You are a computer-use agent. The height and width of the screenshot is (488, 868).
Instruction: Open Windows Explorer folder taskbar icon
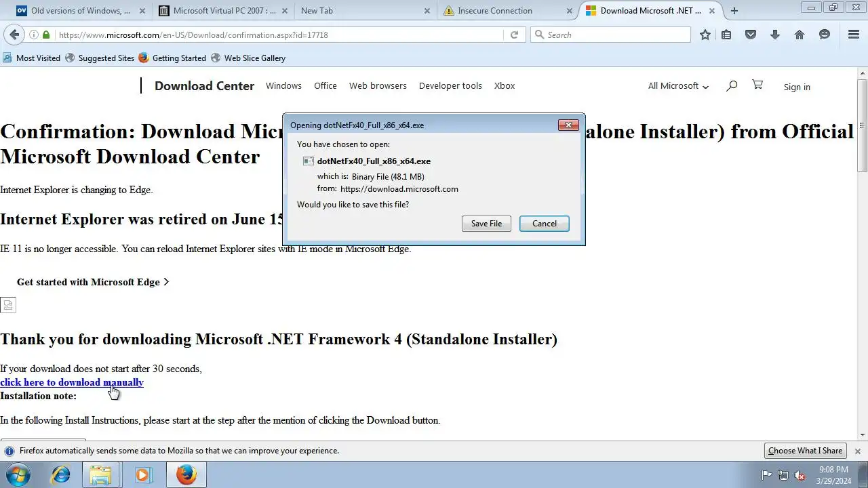click(x=101, y=475)
